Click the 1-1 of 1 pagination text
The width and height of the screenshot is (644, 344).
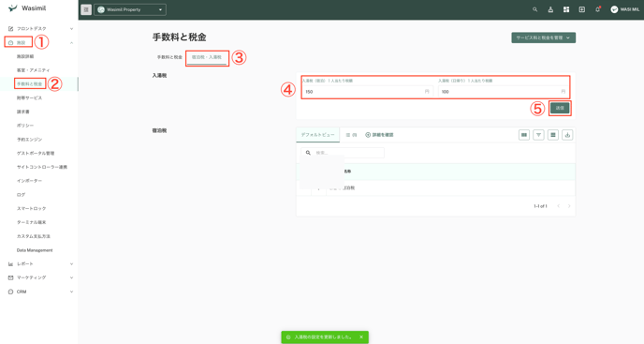[540, 206]
